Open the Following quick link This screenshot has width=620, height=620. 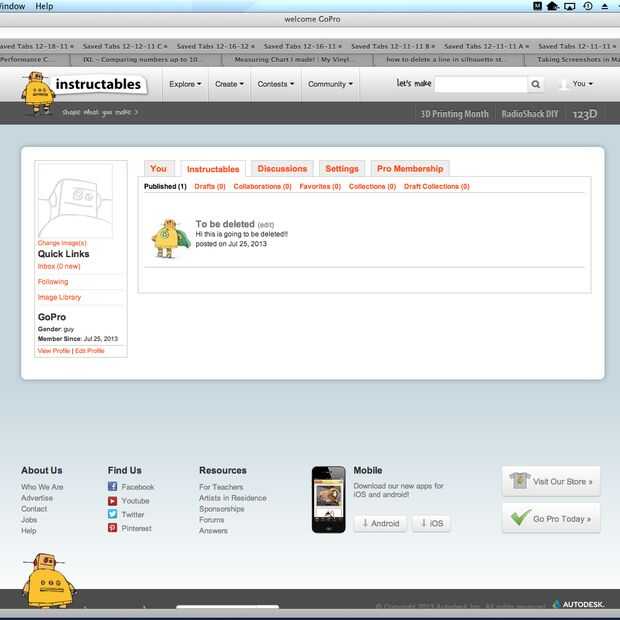[53, 282]
